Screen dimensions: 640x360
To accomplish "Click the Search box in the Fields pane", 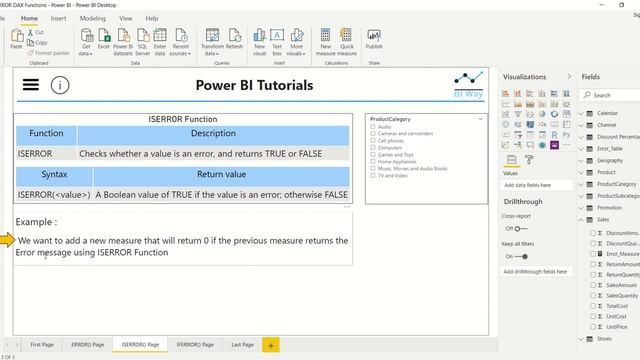I will click(x=610, y=95).
